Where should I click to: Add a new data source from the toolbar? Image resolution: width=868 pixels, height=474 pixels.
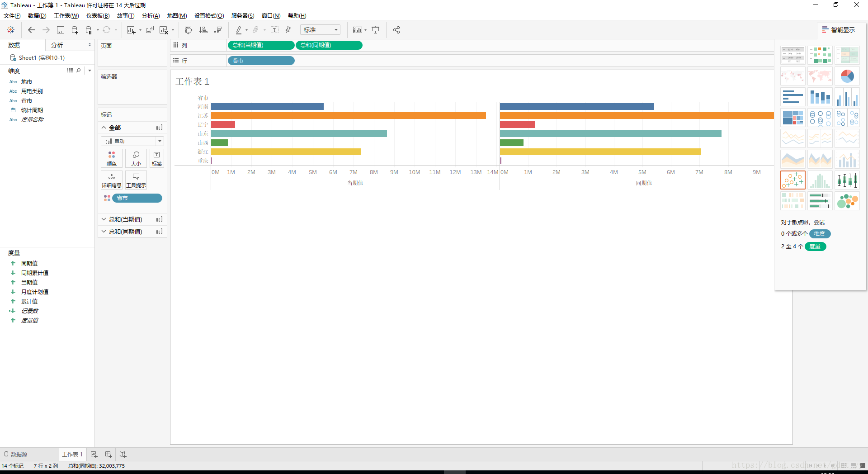(x=75, y=30)
